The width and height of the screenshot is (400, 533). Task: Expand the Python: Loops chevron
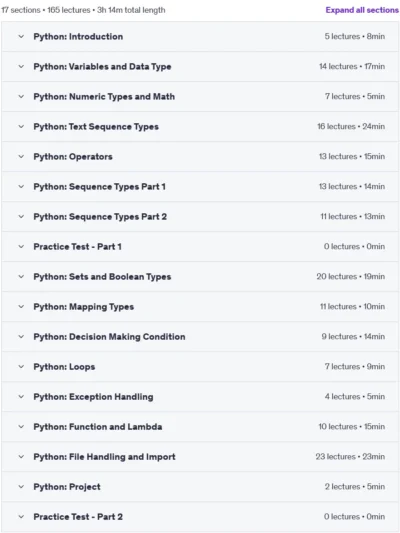(x=21, y=367)
